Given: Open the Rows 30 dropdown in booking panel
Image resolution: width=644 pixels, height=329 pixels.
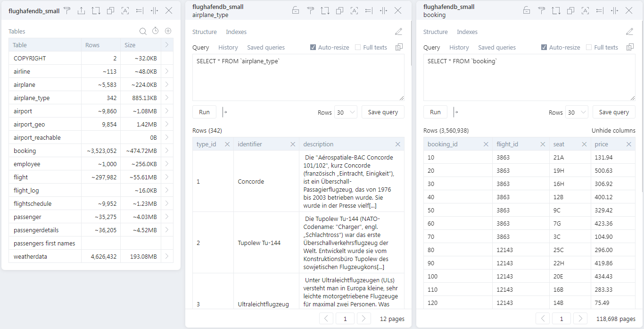Looking at the screenshot, I should tap(576, 112).
